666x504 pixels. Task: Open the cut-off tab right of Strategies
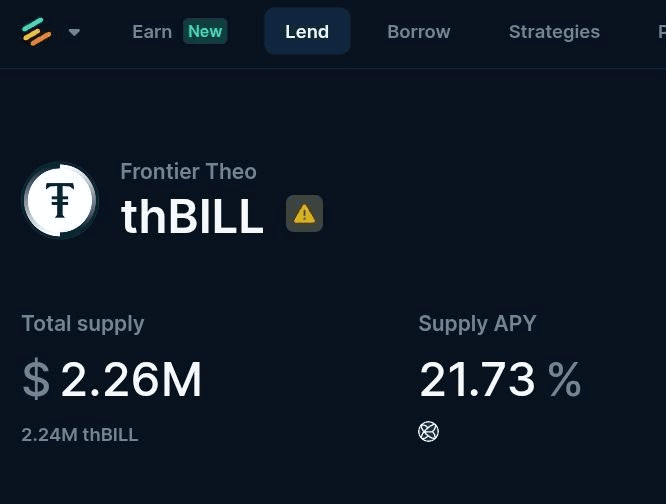coord(661,32)
